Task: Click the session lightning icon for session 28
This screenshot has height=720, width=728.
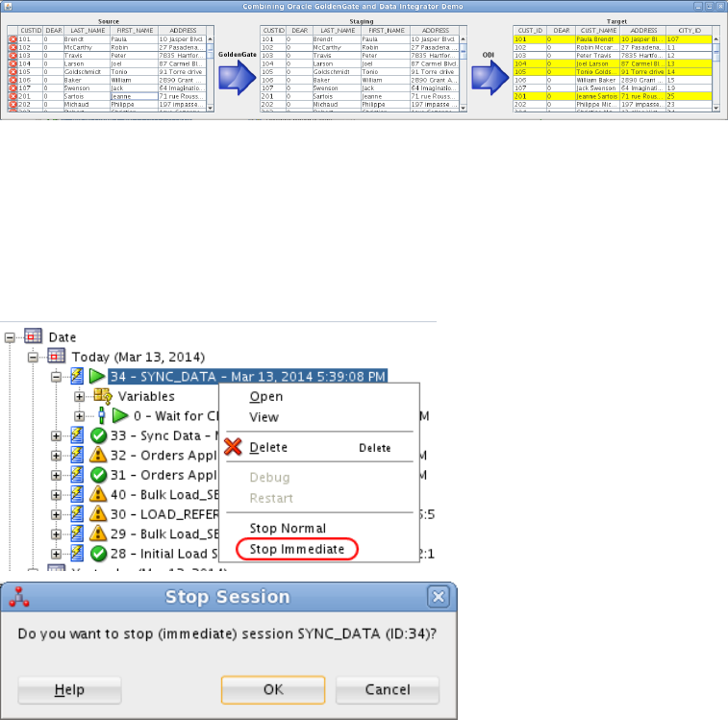Action: (x=77, y=554)
